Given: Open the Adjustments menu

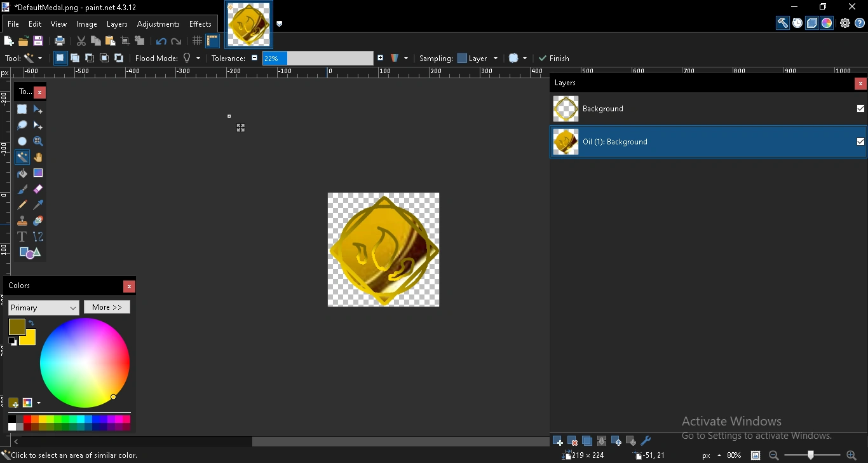Looking at the screenshot, I should point(158,24).
